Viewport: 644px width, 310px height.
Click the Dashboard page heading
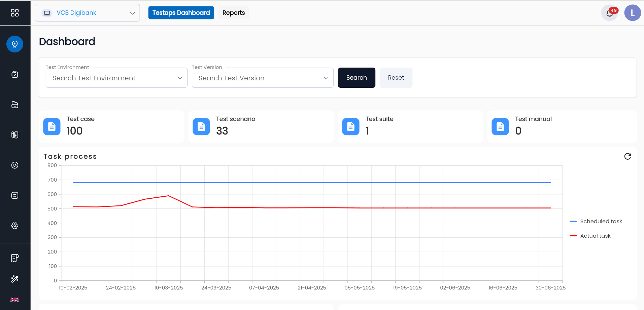(x=67, y=41)
